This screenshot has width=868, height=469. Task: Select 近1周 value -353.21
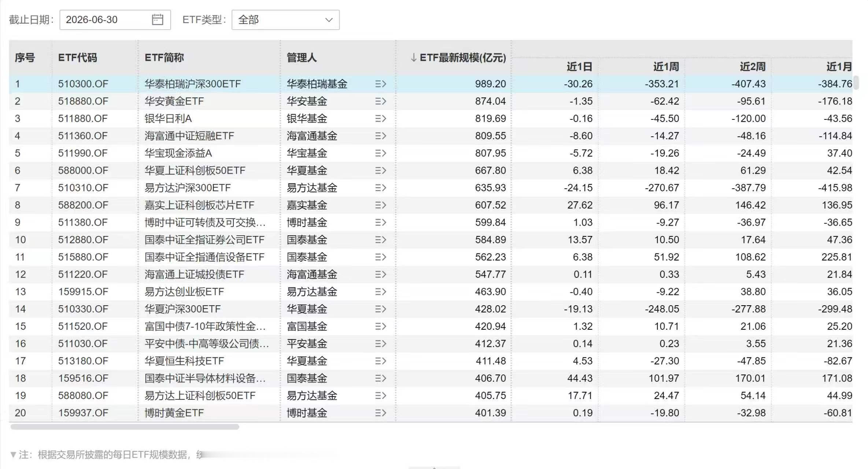coord(662,84)
